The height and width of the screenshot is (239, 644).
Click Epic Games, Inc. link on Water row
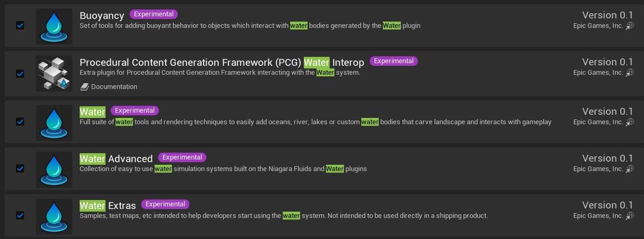598,122
